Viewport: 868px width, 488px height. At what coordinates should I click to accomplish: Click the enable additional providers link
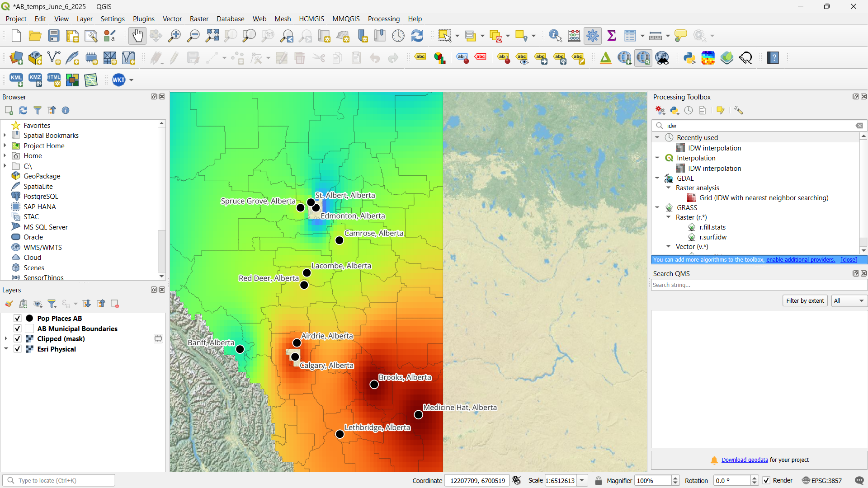tap(800, 259)
